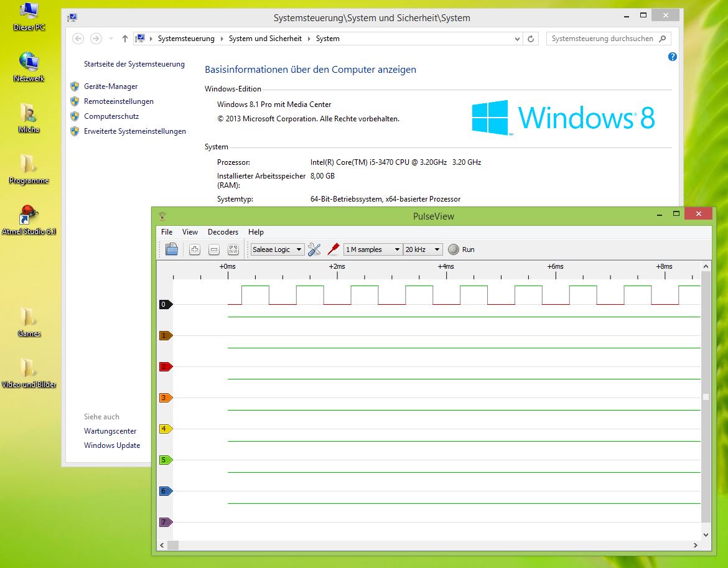Image resolution: width=728 pixels, height=568 pixels.
Task: Expand address bar history dropdown
Action: pyautogui.click(x=517, y=39)
